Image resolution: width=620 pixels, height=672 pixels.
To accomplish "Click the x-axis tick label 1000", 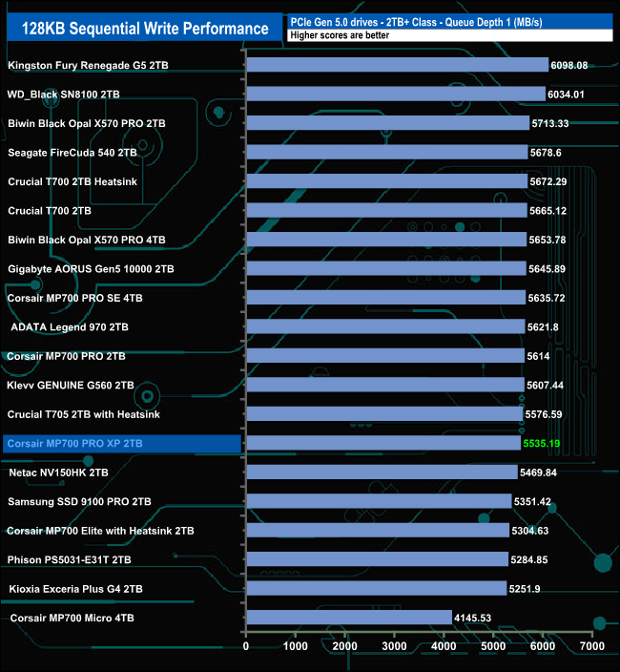I will pos(296,646).
